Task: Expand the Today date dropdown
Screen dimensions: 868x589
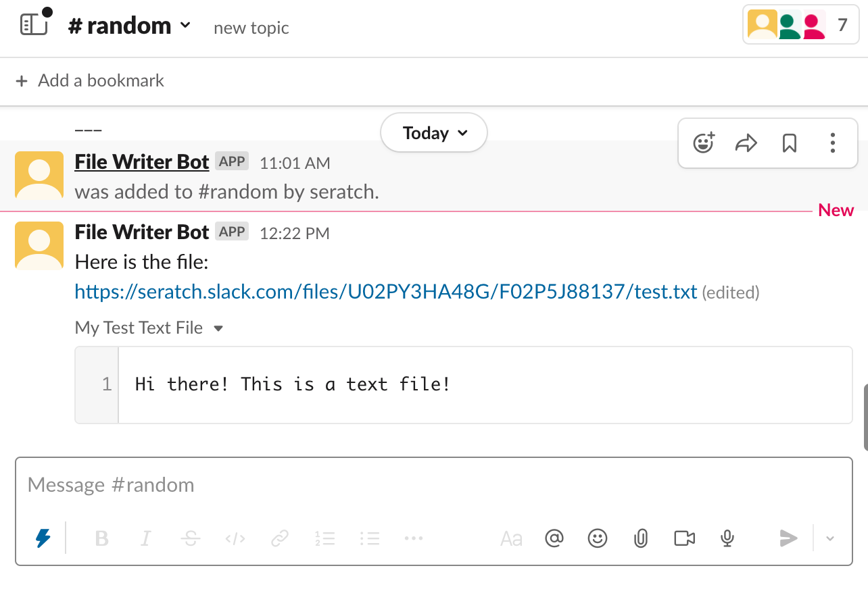Action: click(x=433, y=132)
